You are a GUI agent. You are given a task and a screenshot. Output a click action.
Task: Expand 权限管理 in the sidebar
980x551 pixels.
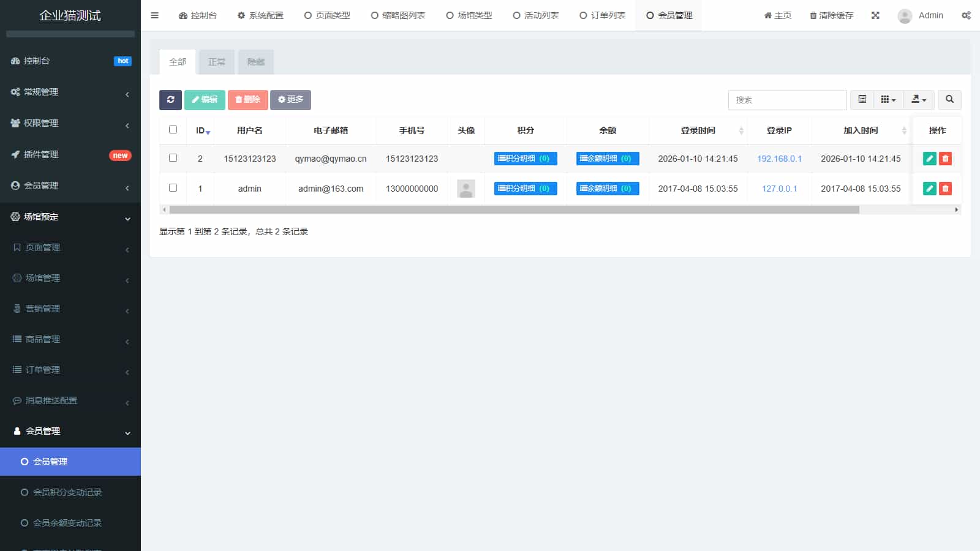tap(70, 123)
